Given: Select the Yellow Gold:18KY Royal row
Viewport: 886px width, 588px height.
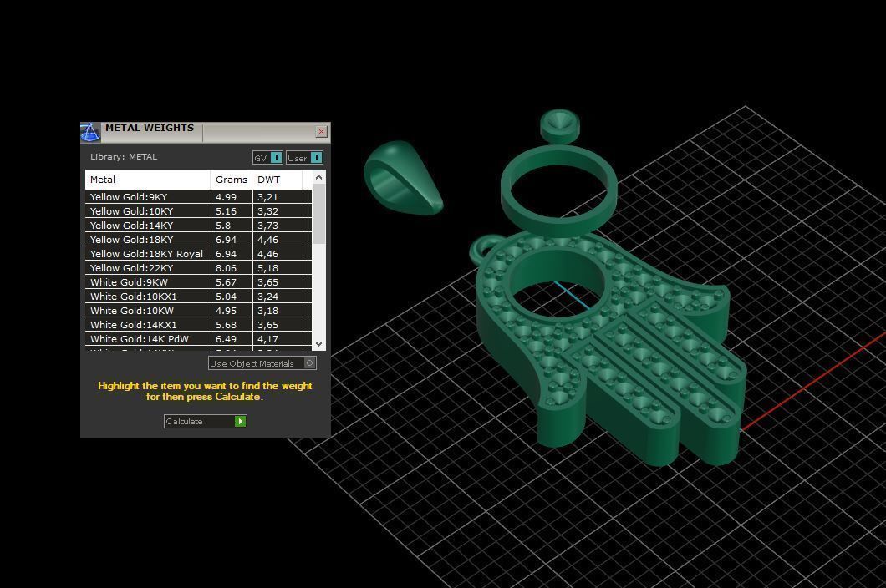Looking at the screenshot, I should [x=198, y=254].
